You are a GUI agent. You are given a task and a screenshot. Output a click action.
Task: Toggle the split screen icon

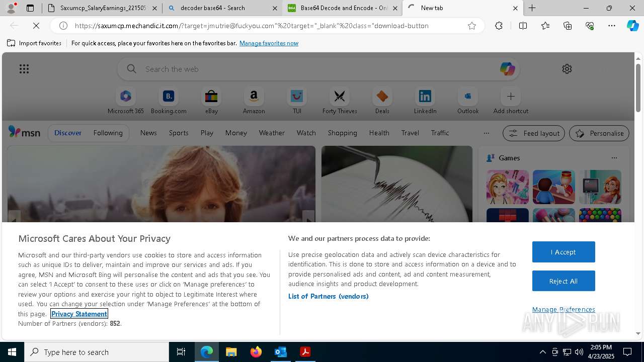pos(523,26)
